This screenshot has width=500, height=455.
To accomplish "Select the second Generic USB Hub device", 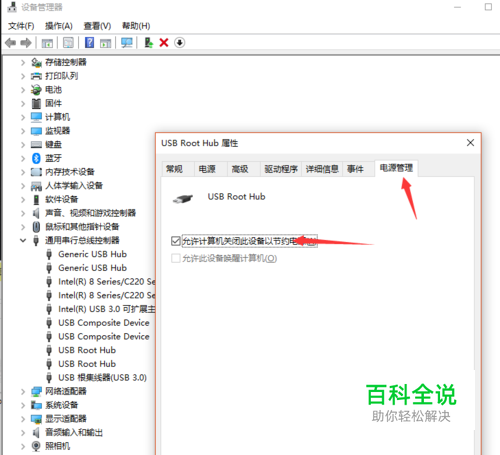I will click(92, 268).
